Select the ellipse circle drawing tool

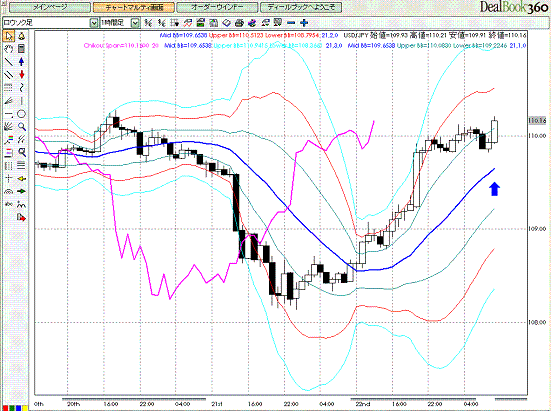(22, 114)
